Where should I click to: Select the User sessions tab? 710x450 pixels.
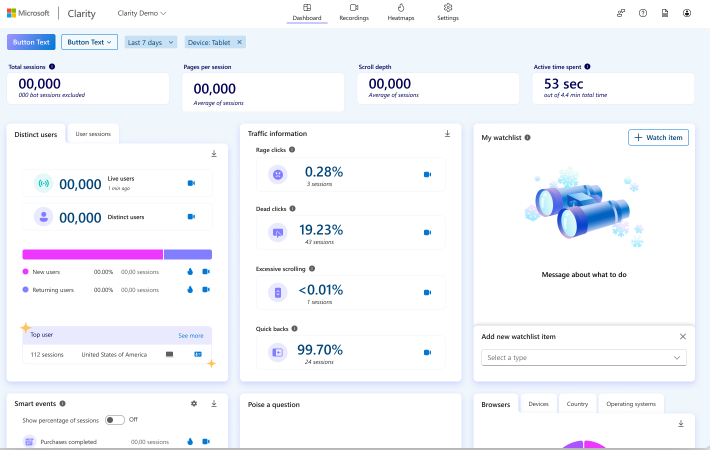pos(93,133)
